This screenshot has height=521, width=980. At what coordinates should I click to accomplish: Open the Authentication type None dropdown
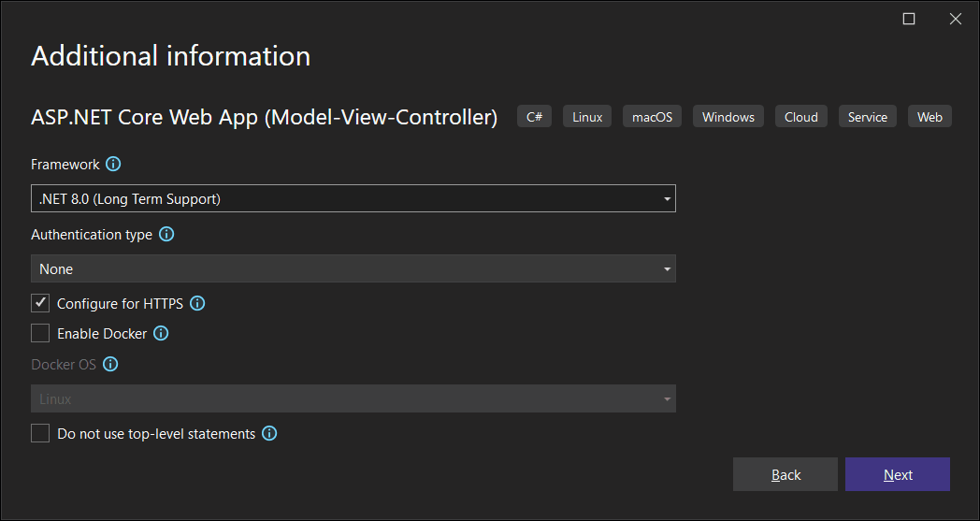(353, 269)
